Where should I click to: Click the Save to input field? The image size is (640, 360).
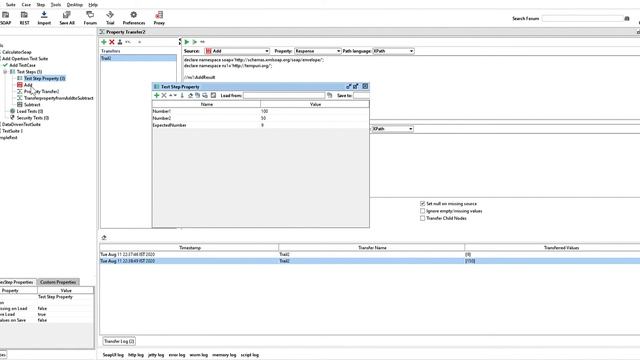361,96
